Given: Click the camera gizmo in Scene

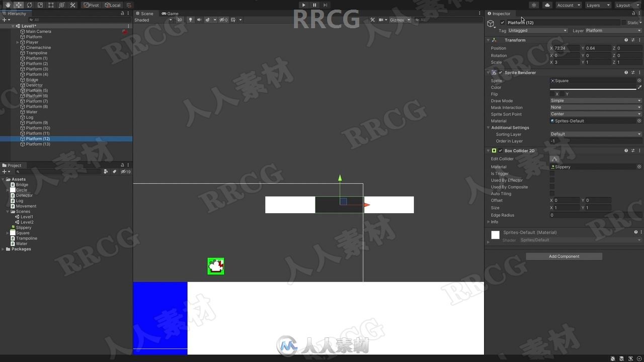Looking at the screenshot, I should (216, 266).
